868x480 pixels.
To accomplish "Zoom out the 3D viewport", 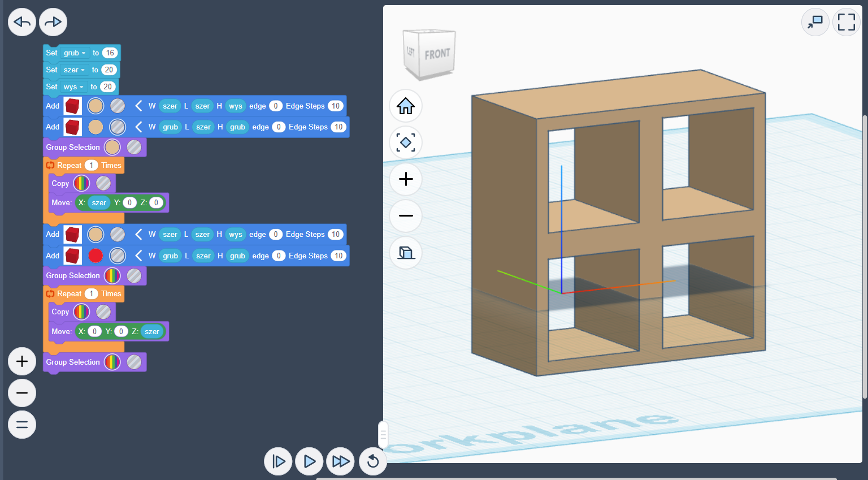I will click(x=406, y=216).
